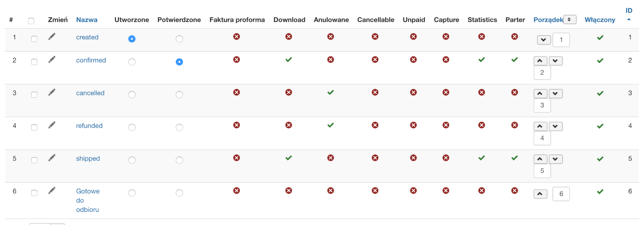Sort by the Włączony column header
The width and height of the screenshot is (644, 225).
(600, 20)
